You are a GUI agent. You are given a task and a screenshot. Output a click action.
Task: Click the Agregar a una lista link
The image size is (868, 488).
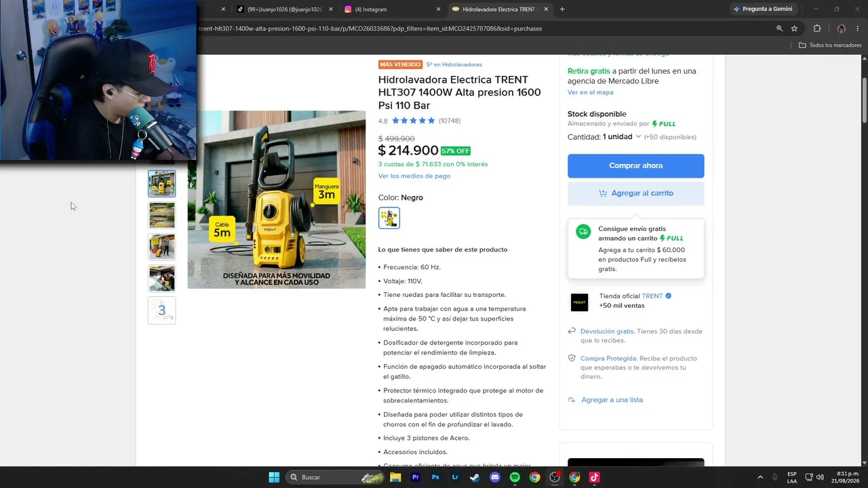[x=612, y=400]
